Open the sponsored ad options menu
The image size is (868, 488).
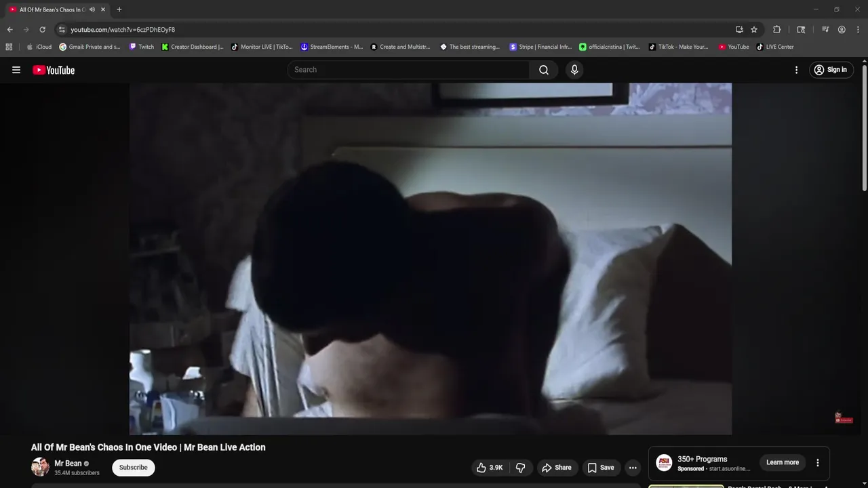point(817,462)
